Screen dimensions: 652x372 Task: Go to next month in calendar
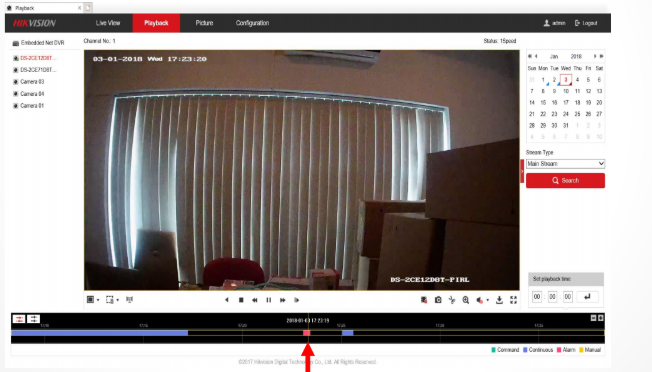595,56
